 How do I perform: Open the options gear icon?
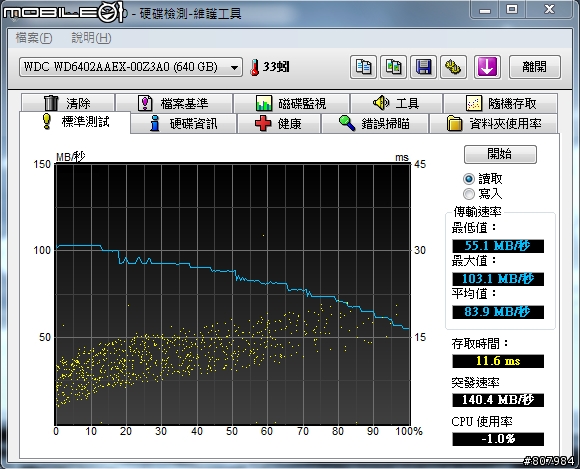(x=453, y=67)
